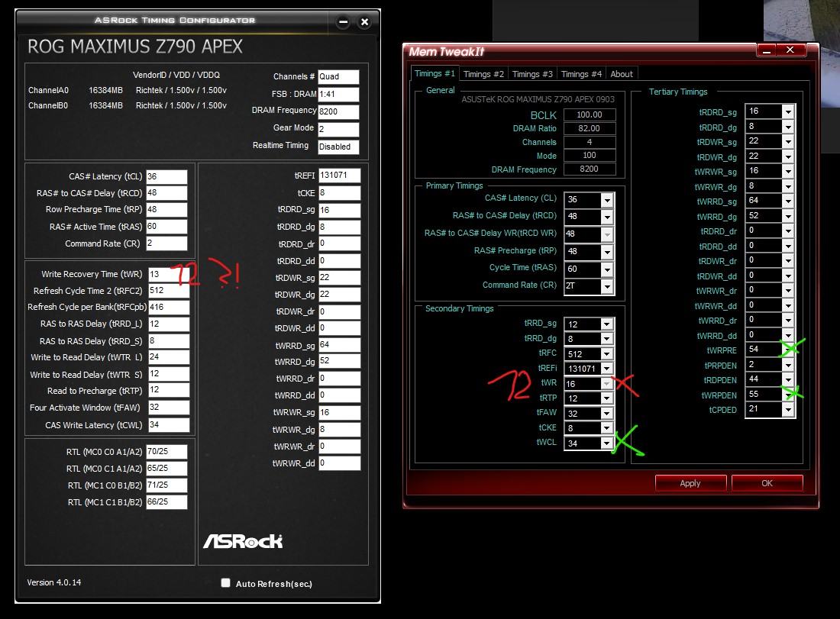Open the Command Rate (CR) 2T dropdown in Mem TweakIt
This screenshot has width=840, height=619.
(607, 286)
